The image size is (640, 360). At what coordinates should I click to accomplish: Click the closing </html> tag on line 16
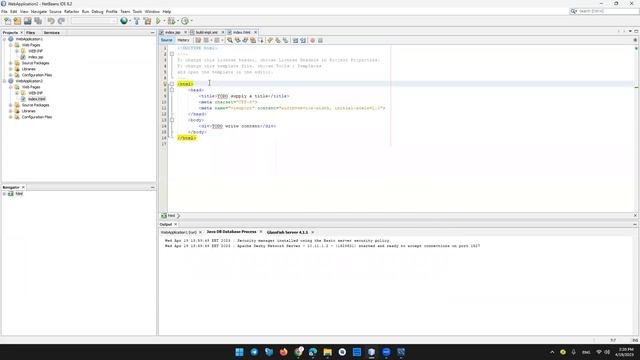pyautogui.click(x=187, y=138)
